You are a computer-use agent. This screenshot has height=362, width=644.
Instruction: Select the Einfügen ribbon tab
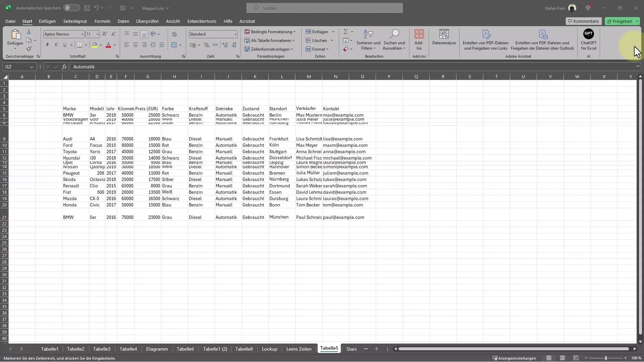tap(47, 21)
